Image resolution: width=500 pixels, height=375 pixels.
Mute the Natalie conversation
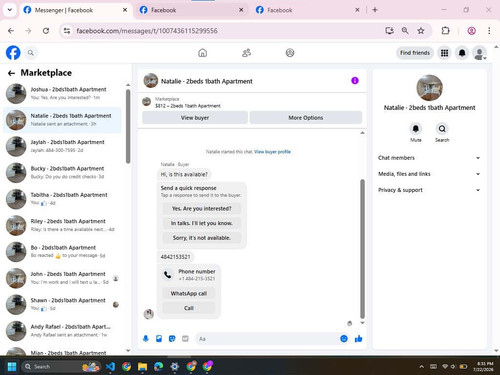coord(416,128)
